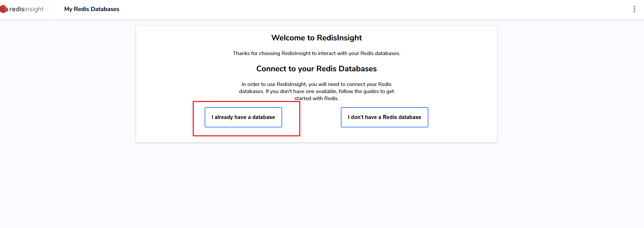Open the three-dot options menu

pos(634,9)
